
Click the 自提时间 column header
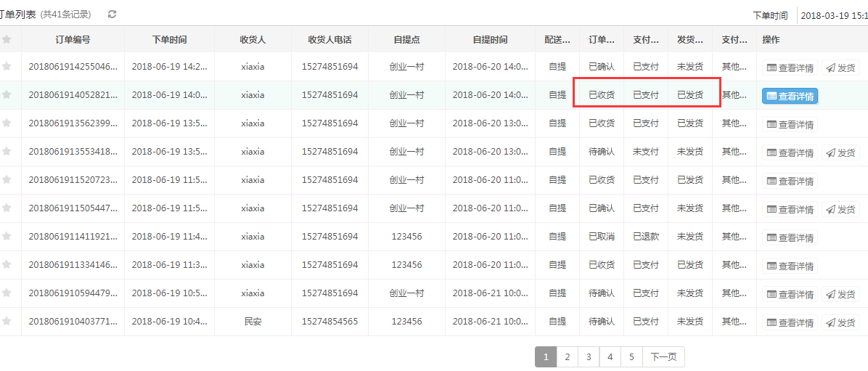pyautogui.click(x=490, y=40)
